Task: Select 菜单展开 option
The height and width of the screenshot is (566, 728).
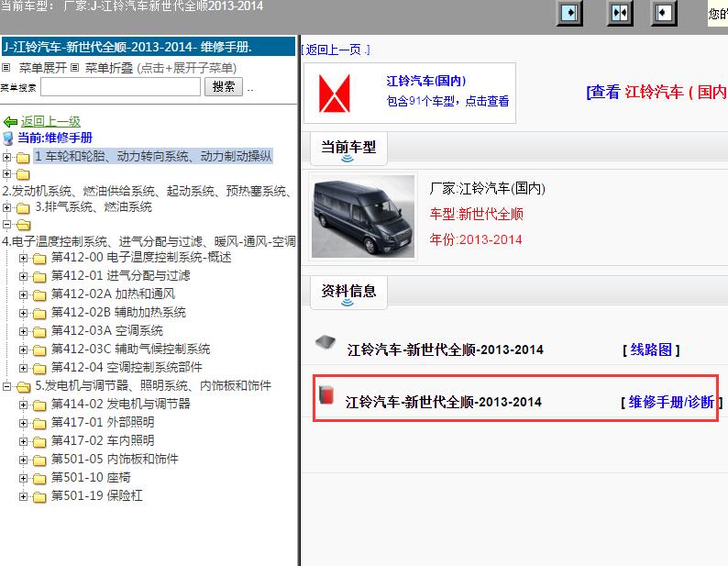Action: coord(43,68)
